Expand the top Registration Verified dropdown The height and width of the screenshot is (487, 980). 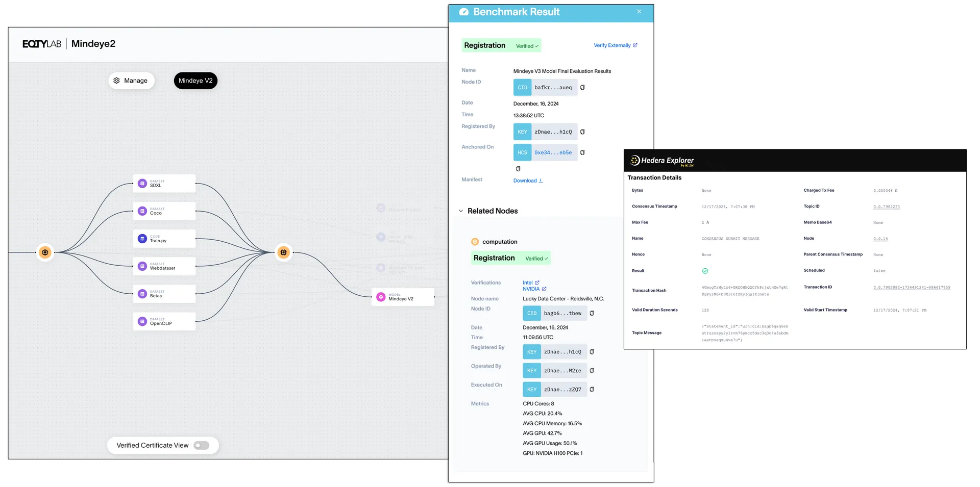(527, 46)
